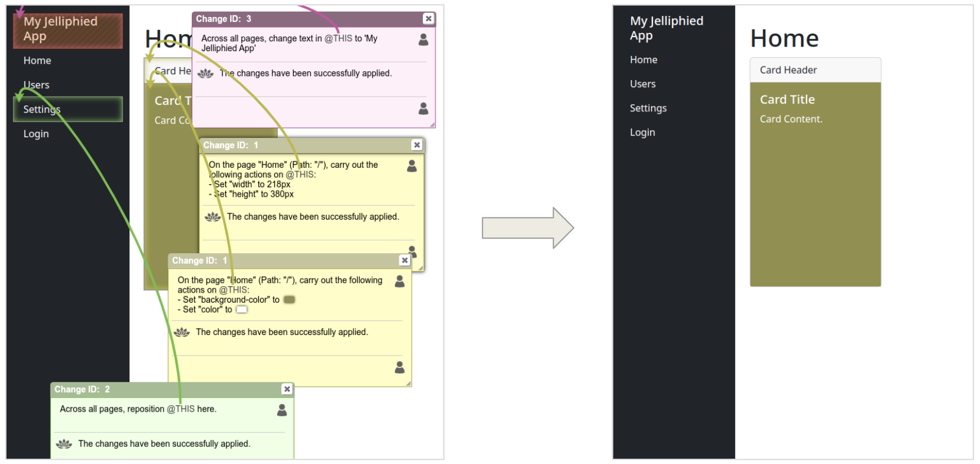Screen dimensions: 980x464
Task: Click 'Card Header' in the result app
Action: (788, 70)
